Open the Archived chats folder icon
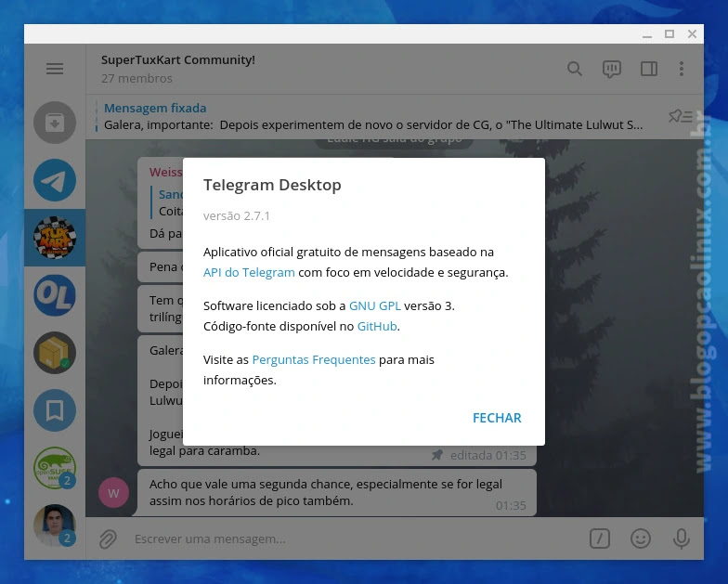 point(55,123)
